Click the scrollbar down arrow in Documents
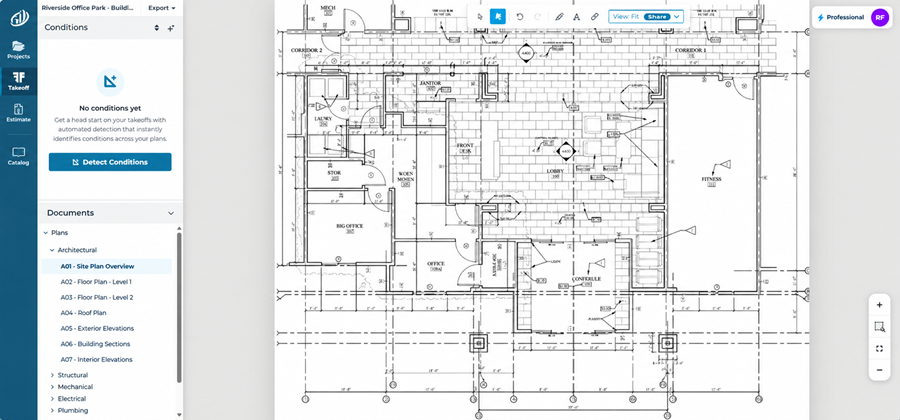 [x=179, y=415]
